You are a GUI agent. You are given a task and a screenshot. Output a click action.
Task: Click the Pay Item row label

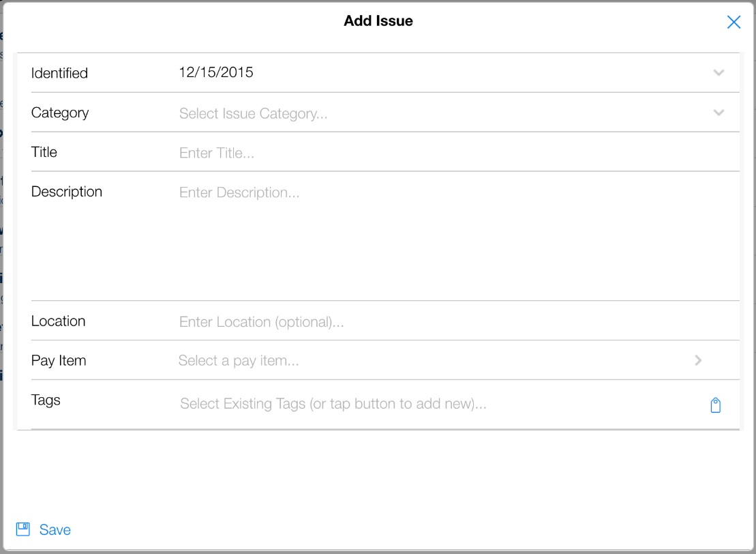coord(59,361)
